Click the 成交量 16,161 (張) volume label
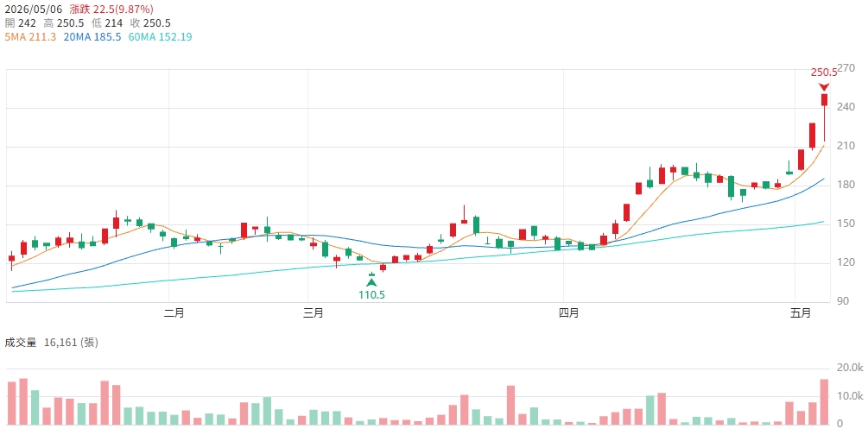868x435 pixels. point(52,343)
